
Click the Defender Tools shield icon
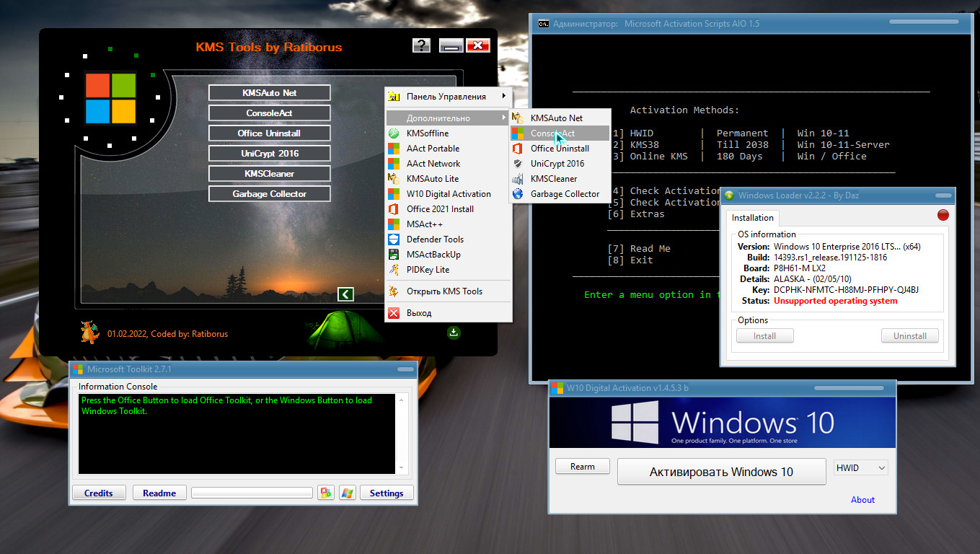[x=394, y=239]
